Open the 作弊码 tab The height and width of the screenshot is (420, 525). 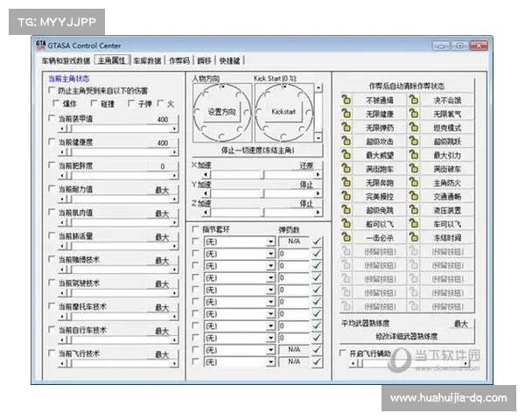point(178,60)
